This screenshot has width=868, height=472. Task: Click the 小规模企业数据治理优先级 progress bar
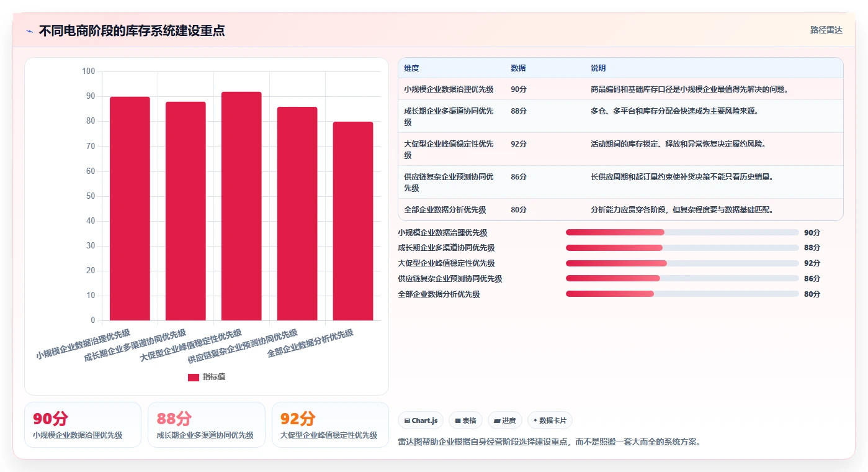(682, 232)
